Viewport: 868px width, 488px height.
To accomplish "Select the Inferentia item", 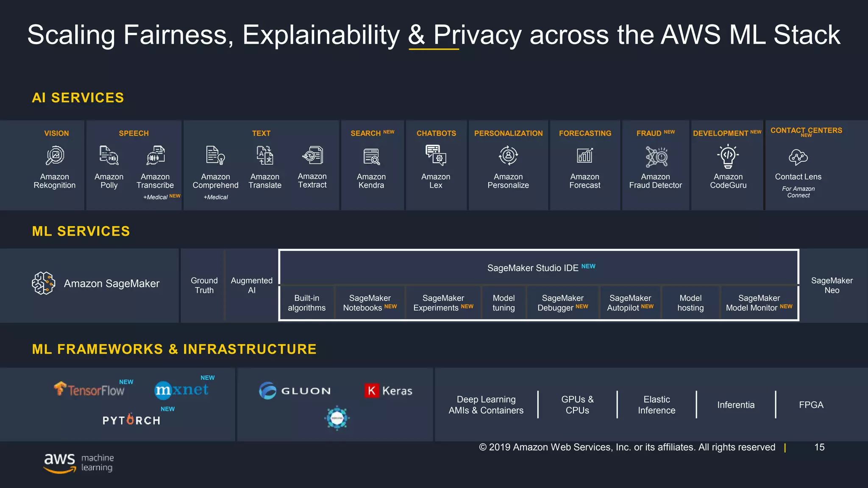I will click(736, 405).
